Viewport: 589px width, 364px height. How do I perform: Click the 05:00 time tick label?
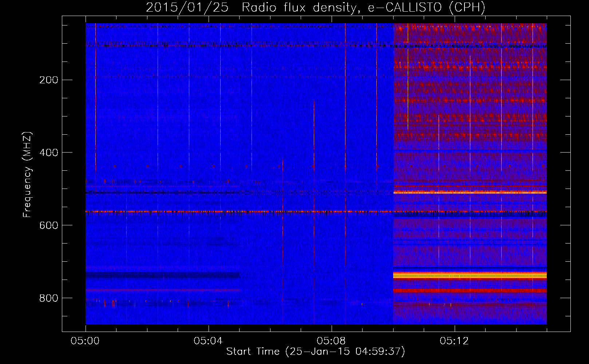85,341
